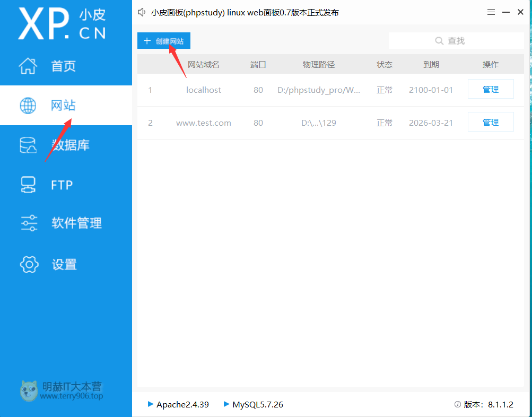The image size is (532, 417).
Task: Switch to the 设置 menu item
Action: (66, 264)
